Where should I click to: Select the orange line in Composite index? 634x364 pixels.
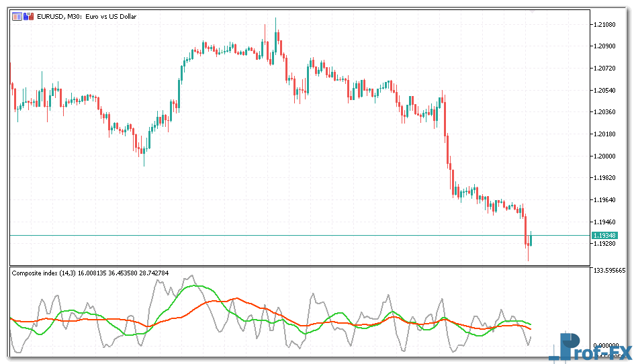pyautogui.click(x=235, y=299)
